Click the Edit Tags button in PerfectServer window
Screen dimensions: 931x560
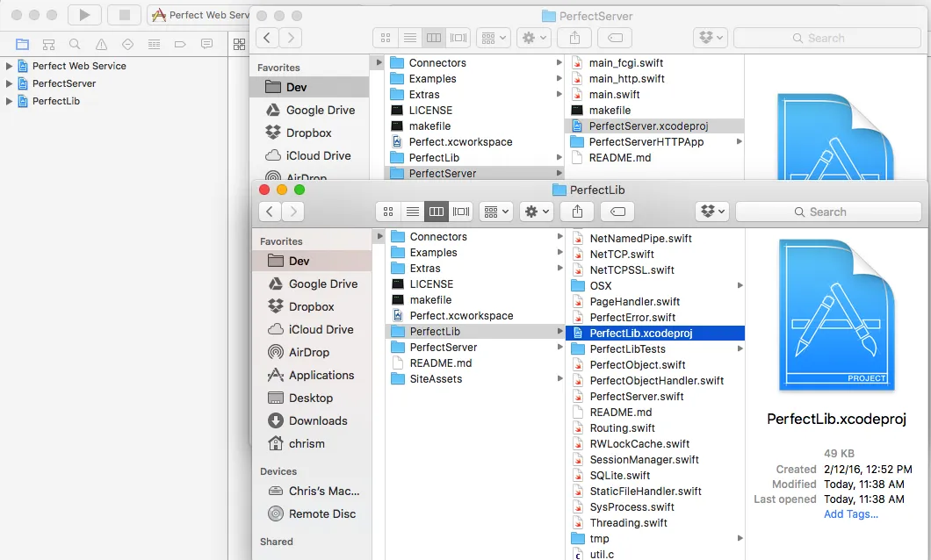tap(615, 38)
